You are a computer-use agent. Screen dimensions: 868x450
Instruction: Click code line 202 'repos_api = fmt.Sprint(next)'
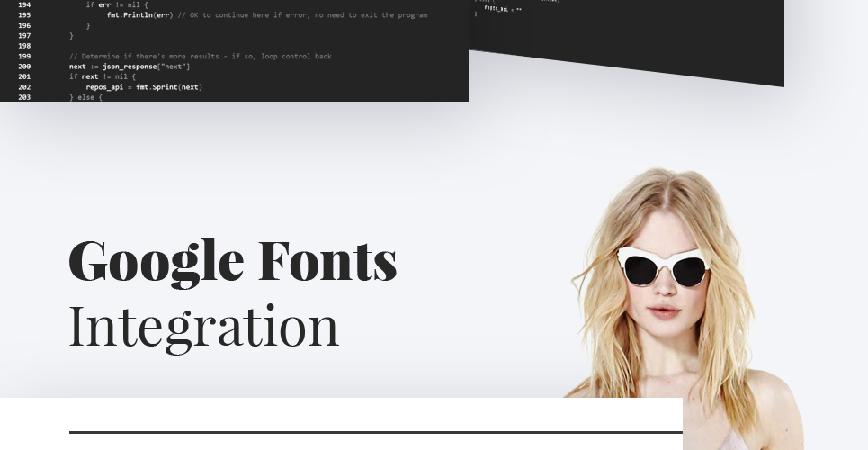pyautogui.click(x=144, y=87)
